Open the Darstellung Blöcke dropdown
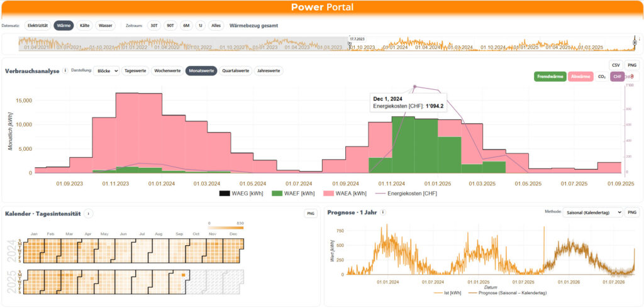Viewport: 644px width, 308px height. 106,71
